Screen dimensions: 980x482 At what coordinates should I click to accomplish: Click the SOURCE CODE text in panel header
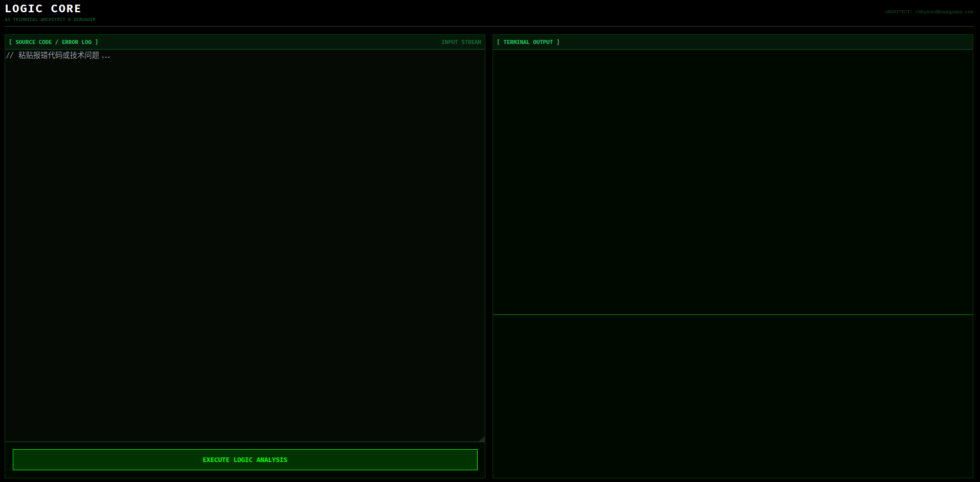[x=33, y=42]
